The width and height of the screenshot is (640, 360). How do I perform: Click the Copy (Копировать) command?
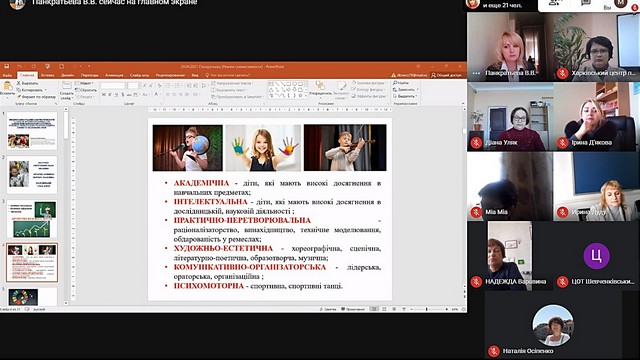pos(29,90)
